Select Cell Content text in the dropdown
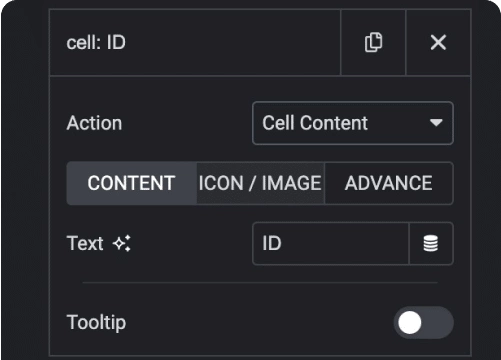Image resolution: width=501 pixels, height=360 pixels. tap(315, 123)
